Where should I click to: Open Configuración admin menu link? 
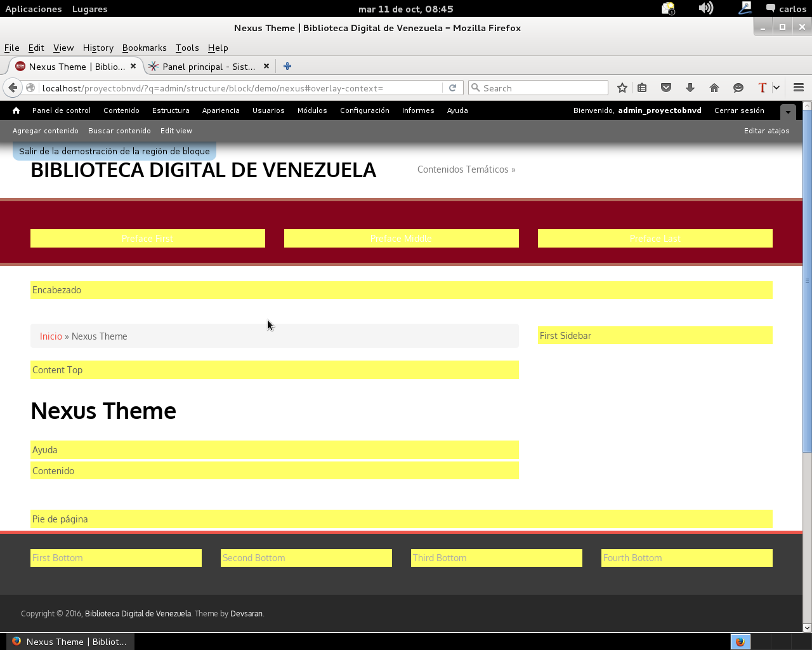point(365,110)
